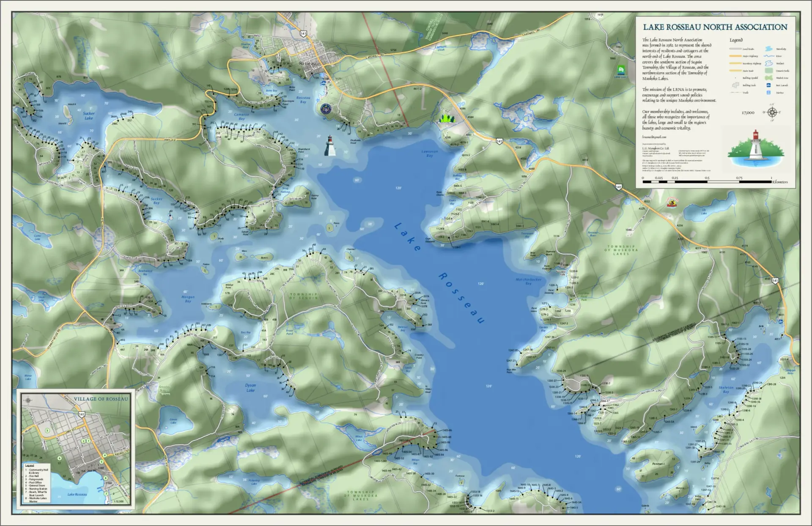Image resolution: width=812 pixels, height=526 pixels.
Task: Click the Community Hall marker 1 in the inset
Action: (x=88, y=441)
